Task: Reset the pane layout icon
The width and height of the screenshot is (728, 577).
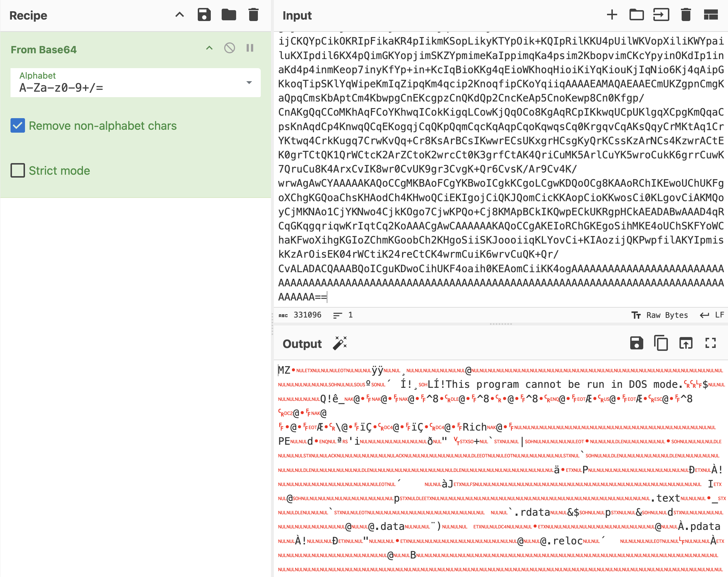Action: tap(711, 15)
